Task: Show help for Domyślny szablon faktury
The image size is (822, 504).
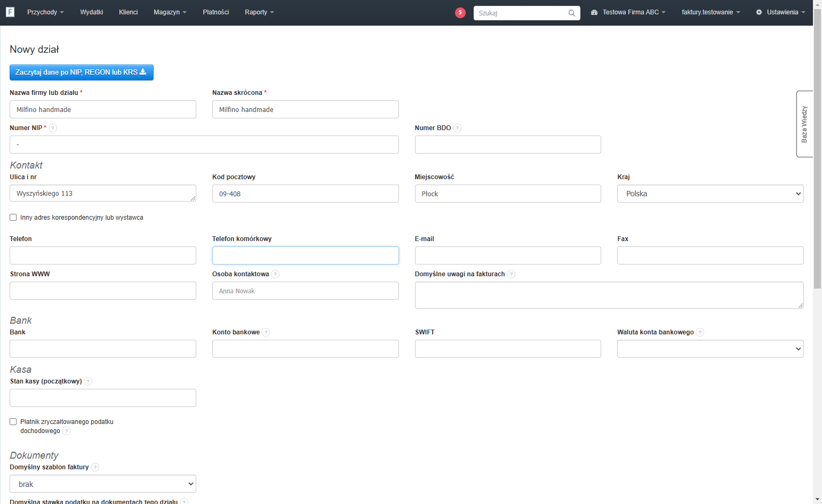Action: 95,467
